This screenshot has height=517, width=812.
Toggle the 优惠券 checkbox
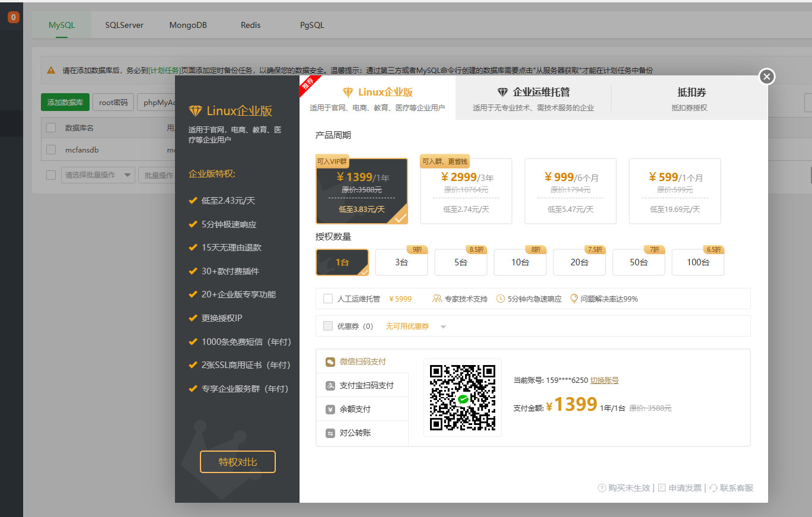328,326
